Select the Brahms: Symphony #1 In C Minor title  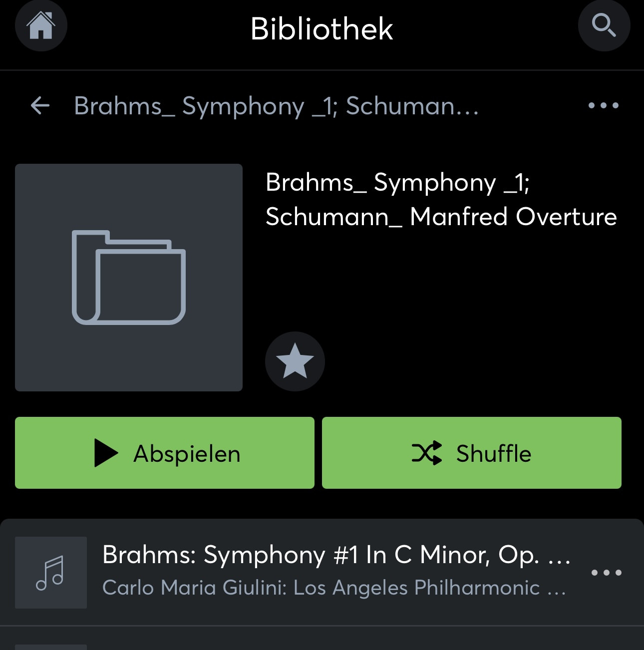click(x=336, y=555)
